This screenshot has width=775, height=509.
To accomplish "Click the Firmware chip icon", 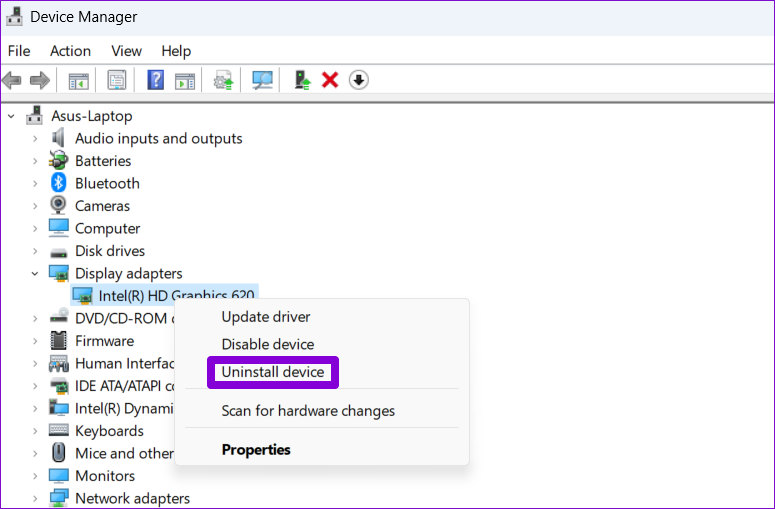I will point(58,340).
